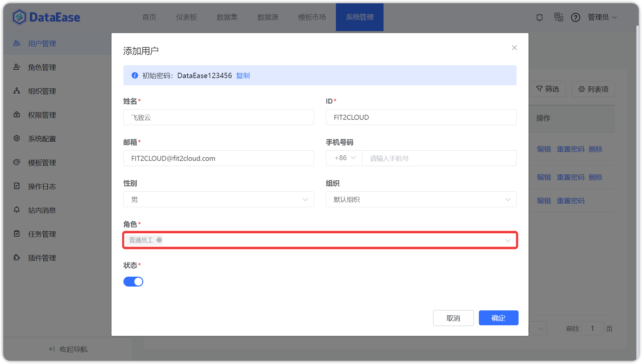Image resolution: width=642 pixels, height=364 pixels.
Task: Open 角色管理 in the sidebar
Action: [42, 67]
